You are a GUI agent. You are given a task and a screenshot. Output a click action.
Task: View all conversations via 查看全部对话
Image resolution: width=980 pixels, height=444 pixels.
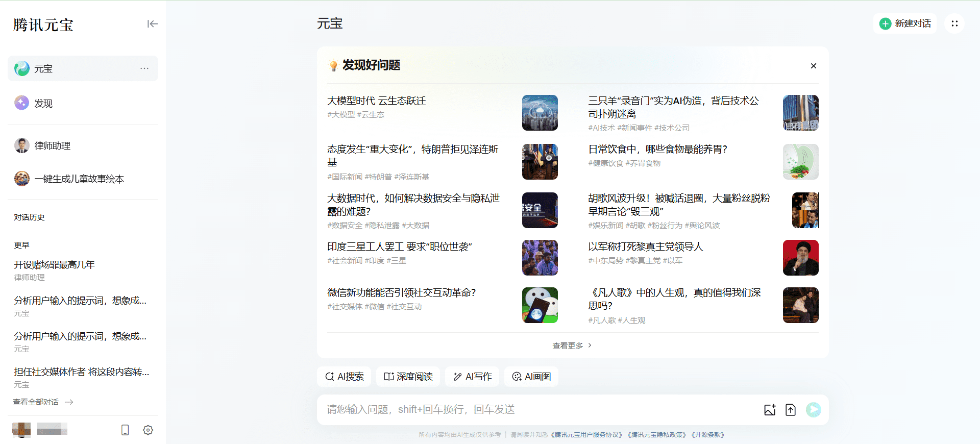coord(43,402)
